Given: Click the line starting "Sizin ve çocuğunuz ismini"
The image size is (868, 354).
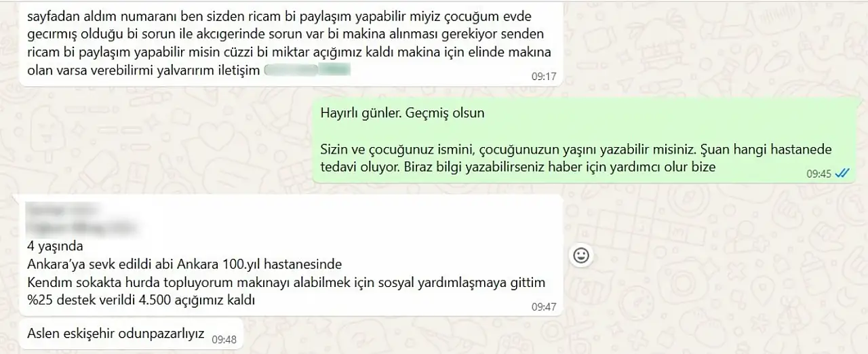Looking at the screenshot, I should 576,149.
